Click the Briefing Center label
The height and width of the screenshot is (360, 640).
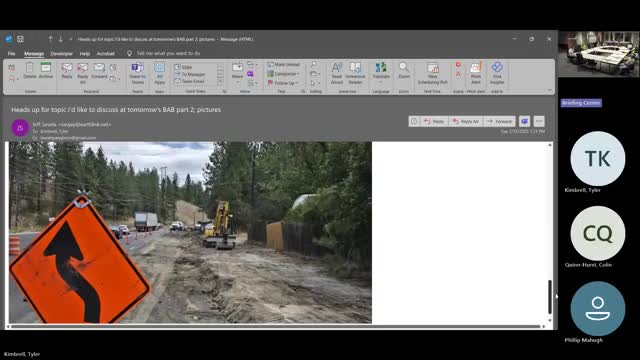coord(581,103)
